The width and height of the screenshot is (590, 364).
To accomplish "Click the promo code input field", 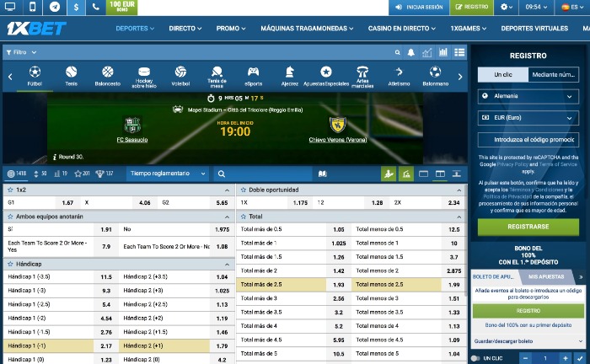I will click(x=528, y=140).
